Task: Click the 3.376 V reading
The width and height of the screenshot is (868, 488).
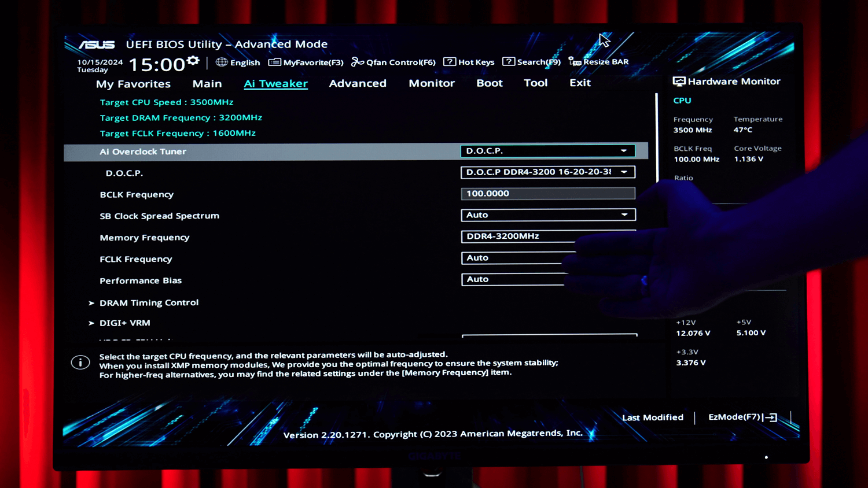Action: 691,363
